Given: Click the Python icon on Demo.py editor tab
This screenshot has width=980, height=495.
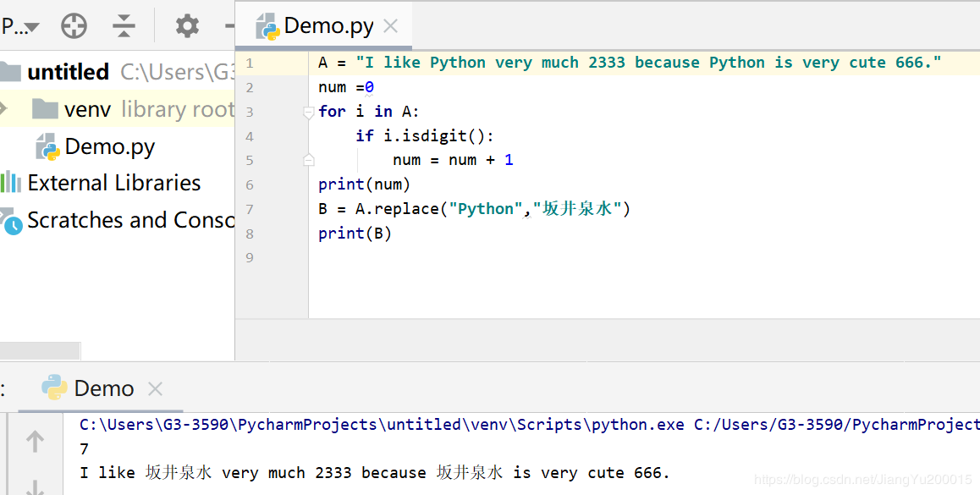Looking at the screenshot, I should point(269,25).
